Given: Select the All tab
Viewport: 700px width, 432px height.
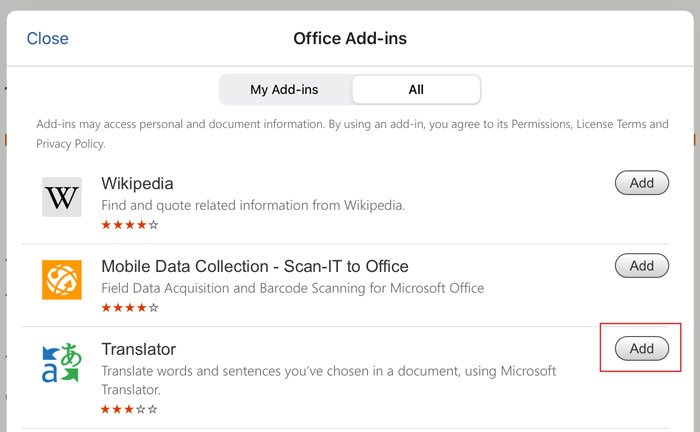Looking at the screenshot, I should [416, 90].
